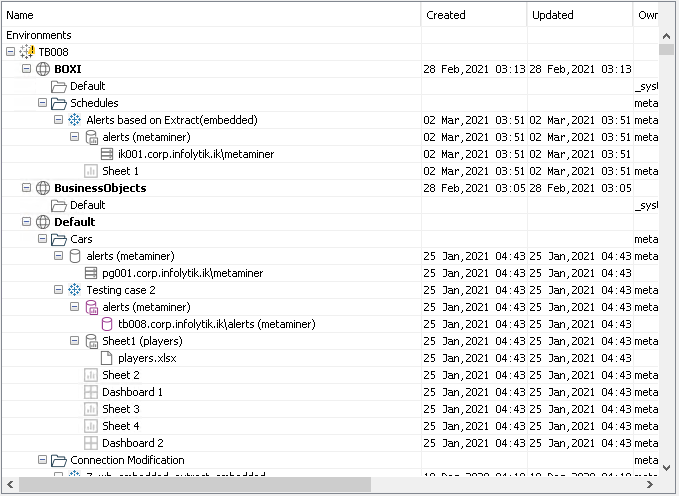The height and width of the screenshot is (496, 679).
Task: Click the datasource icon for Sheet1 (players)
Action: click(x=91, y=341)
